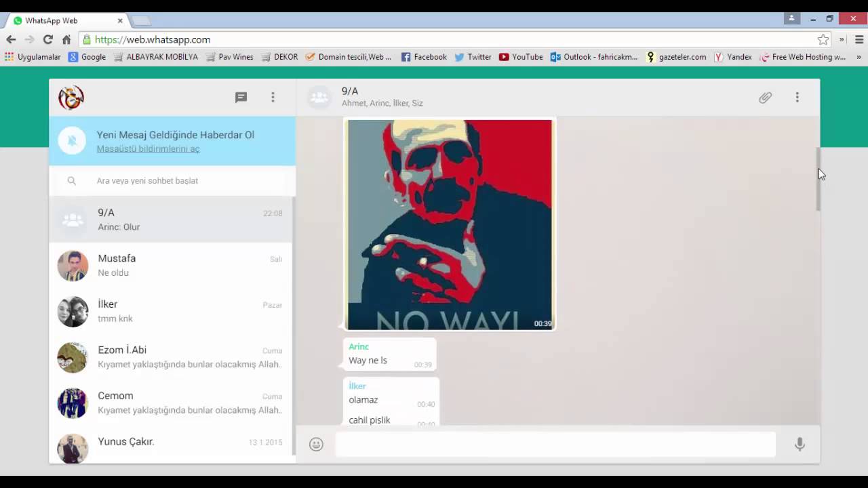Open the İlker chat
This screenshot has height=488, width=868.
click(x=171, y=311)
